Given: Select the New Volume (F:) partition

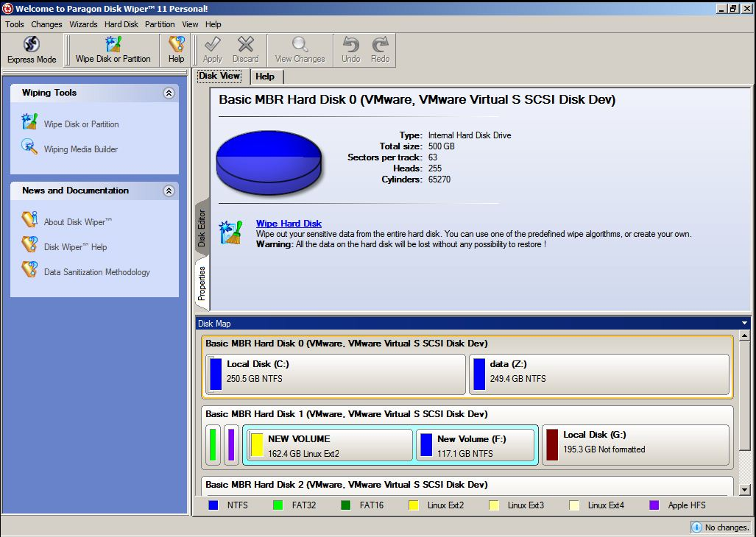Looking at the screenshot, I should pyautogui.click(x=475, y=446).
